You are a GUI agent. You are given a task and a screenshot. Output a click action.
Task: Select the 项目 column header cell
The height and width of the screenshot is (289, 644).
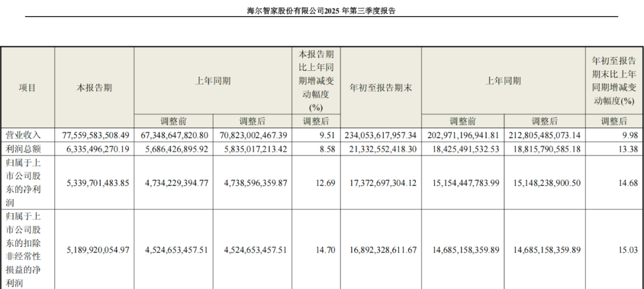[x=27, y=88]
